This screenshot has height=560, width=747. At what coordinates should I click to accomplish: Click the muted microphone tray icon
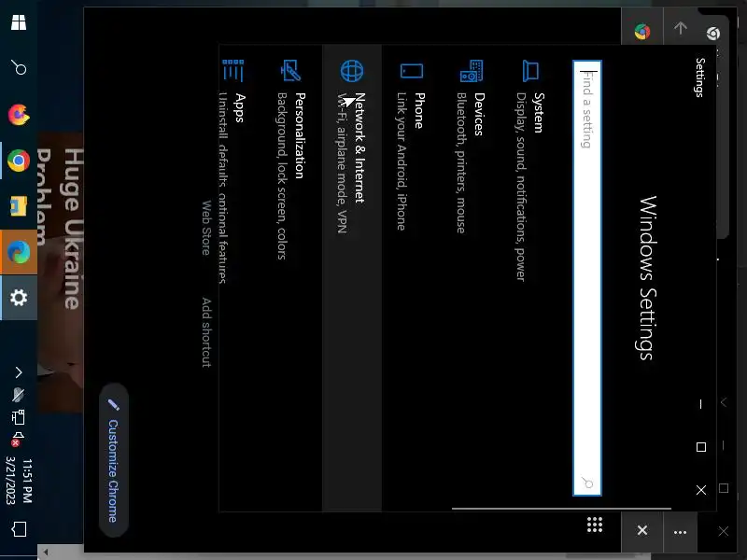click(x=18, y=395)
